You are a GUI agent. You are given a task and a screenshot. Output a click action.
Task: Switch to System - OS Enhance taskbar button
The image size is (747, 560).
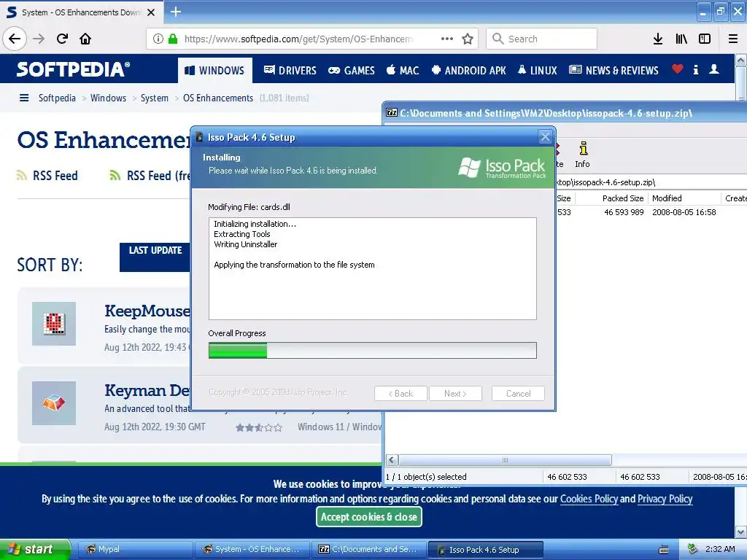252,550
